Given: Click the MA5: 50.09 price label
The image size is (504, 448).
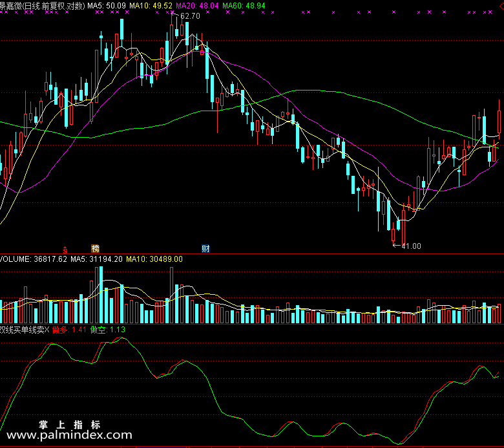Looking at the screenshot, I should (x=107, y=6).
